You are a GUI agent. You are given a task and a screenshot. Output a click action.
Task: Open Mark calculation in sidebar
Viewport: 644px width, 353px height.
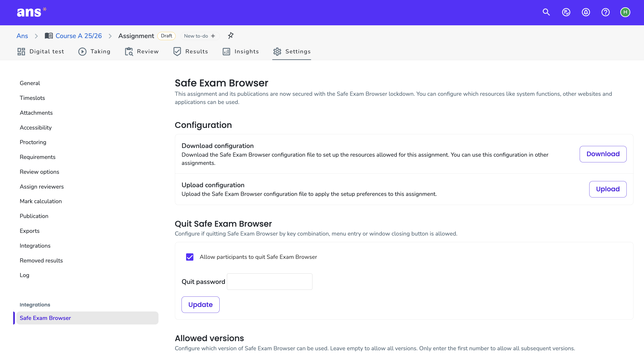click(x=41, y=201)
